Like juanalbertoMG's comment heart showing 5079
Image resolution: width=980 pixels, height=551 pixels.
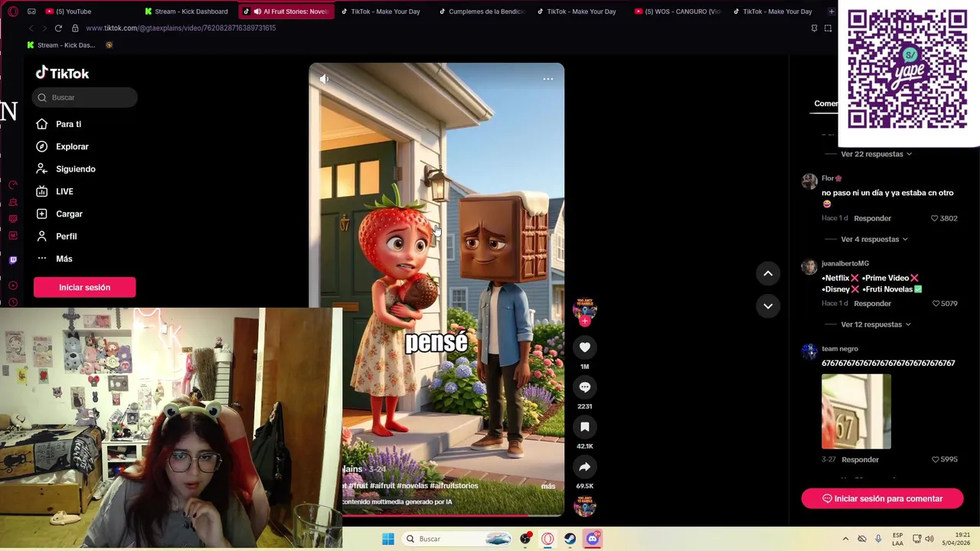point(936,303)
